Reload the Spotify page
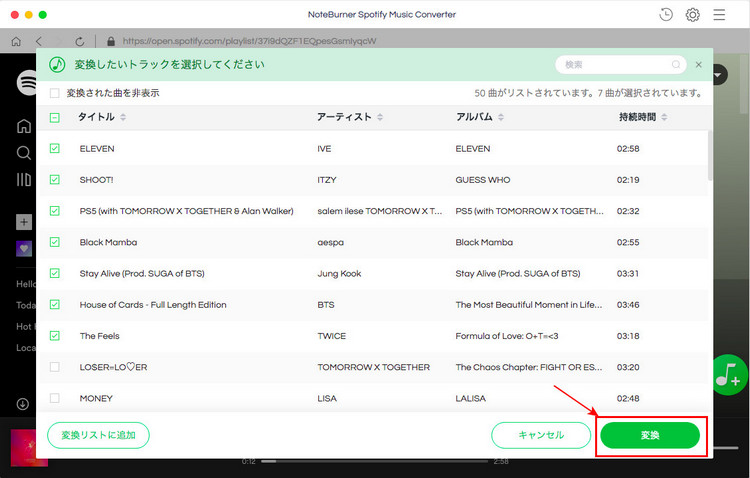 tap(80, 42)
